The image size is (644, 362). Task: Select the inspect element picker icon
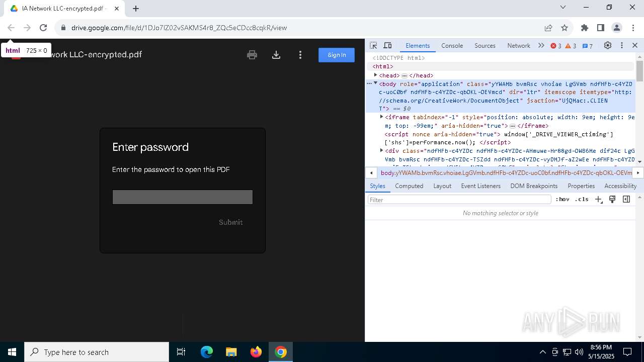point(373,45)
